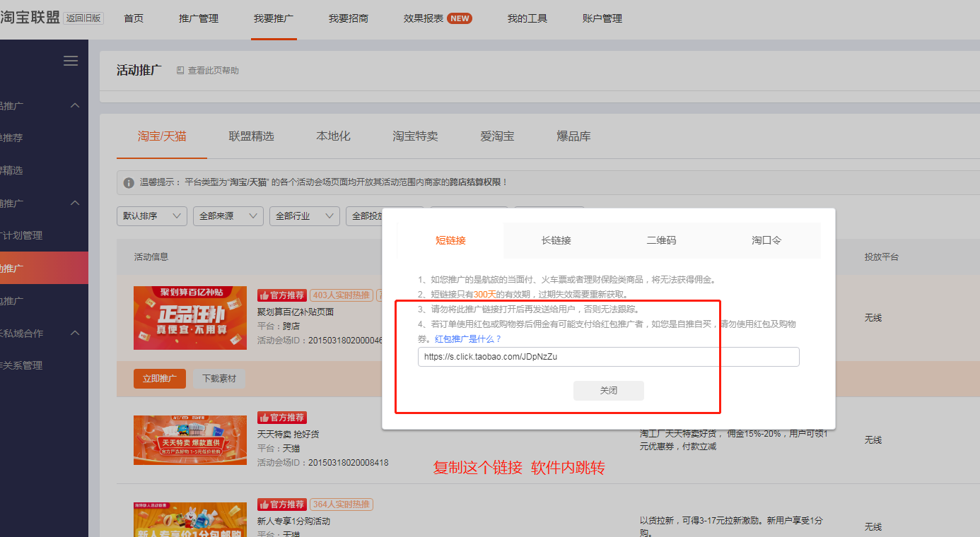Click 官方推荐 badge on 新人专享1分购活动
Image resolution: width=980 pixels, height=537 pixels.
coord(281,504)
